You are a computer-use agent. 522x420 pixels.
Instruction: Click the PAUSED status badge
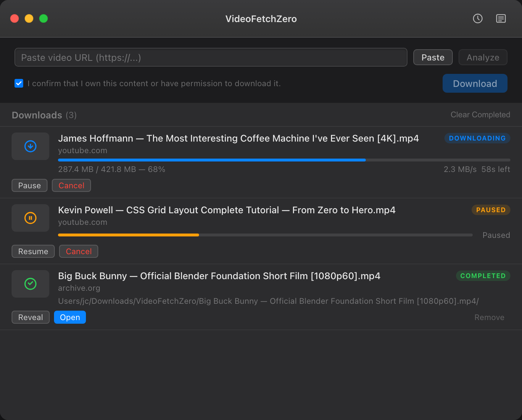[491, 210]
